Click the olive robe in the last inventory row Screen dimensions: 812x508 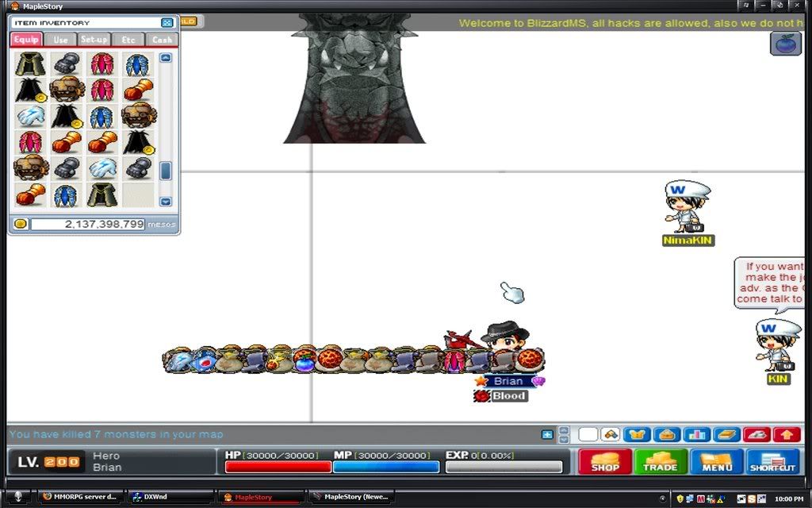(102, 195)
